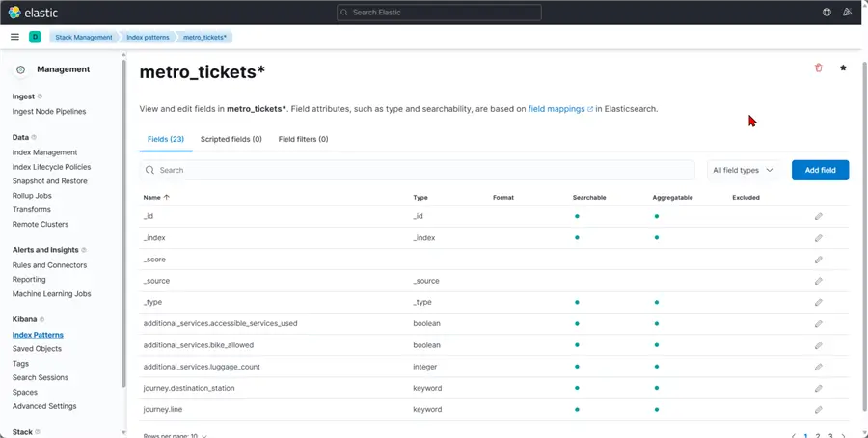This screenshot has width=868, height=438.
Task: Open Rows per page dropdown
Action: click(x=175, y=436)
